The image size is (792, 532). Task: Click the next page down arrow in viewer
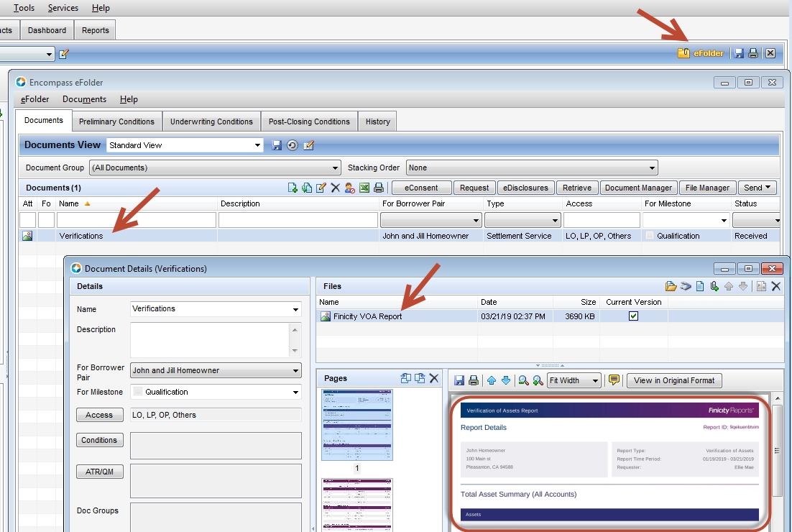[506, 380]
